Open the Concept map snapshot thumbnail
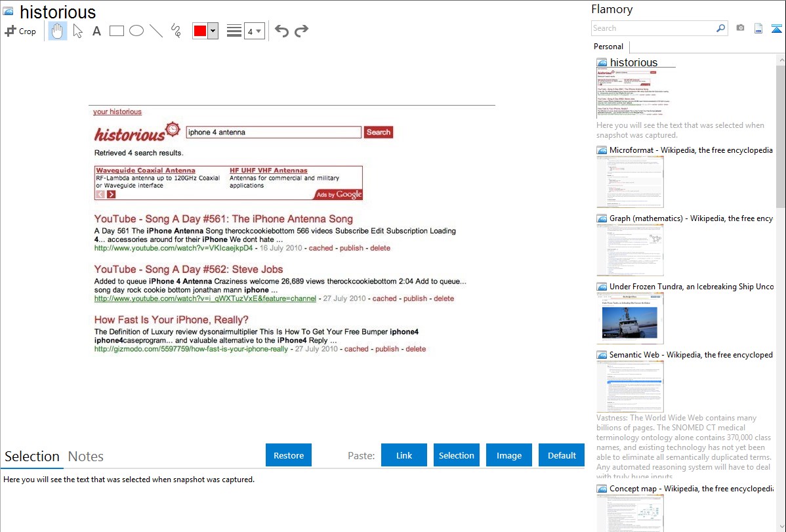The height and width of the screenshot is (532, 786). (x=630, y=513)
